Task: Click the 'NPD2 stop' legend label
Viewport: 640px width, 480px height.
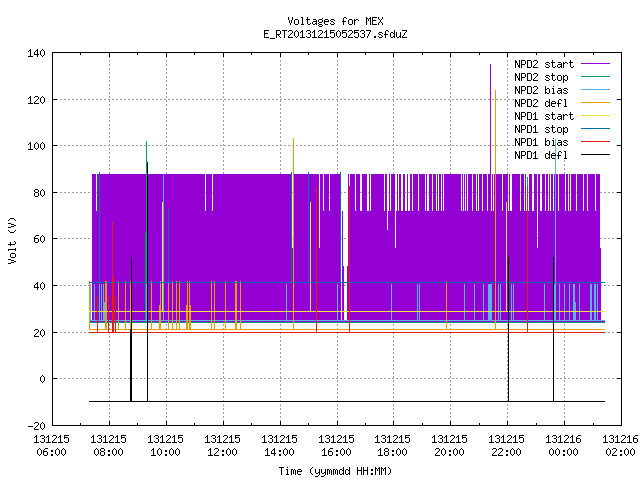Action: coord(541,77)
